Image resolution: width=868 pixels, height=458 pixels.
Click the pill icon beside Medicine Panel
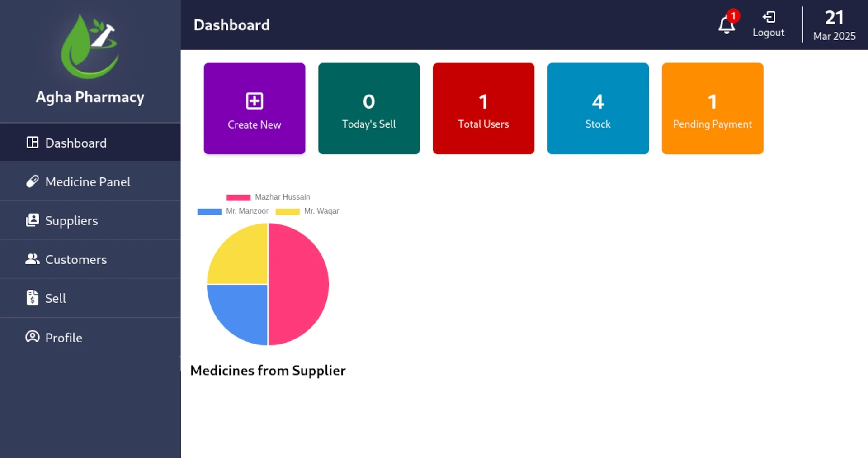33,181
